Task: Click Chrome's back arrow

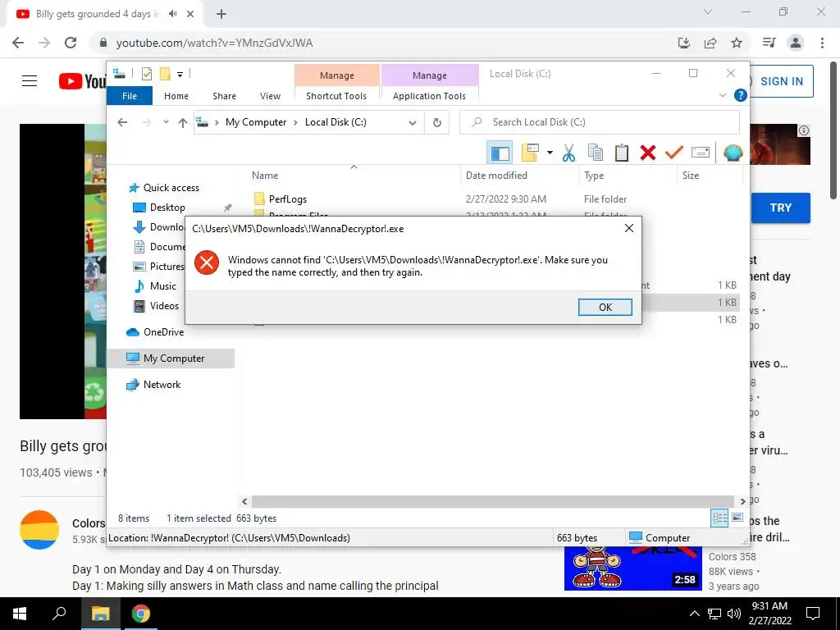Action: 18,43
